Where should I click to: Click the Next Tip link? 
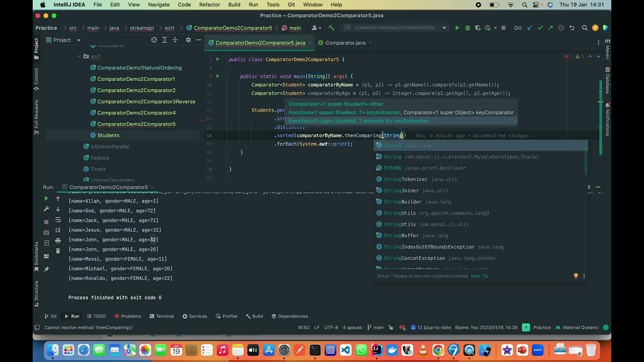coord(479,276)
